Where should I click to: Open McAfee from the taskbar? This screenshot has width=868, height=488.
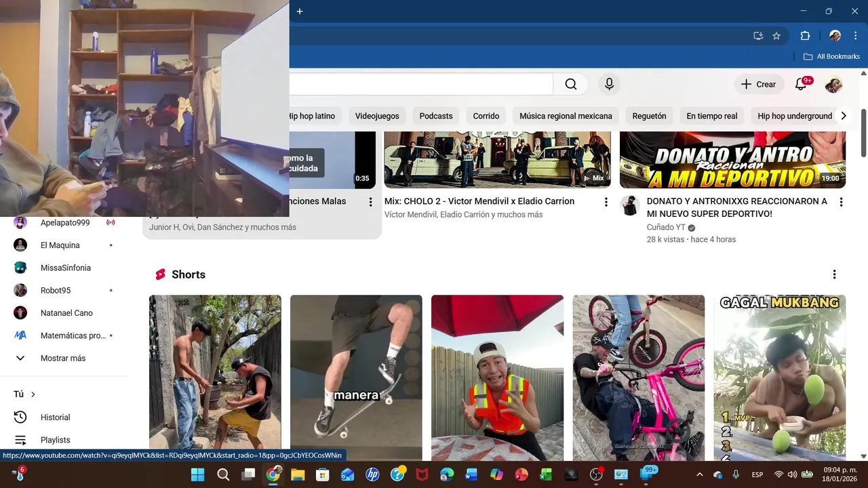(422, 474)
